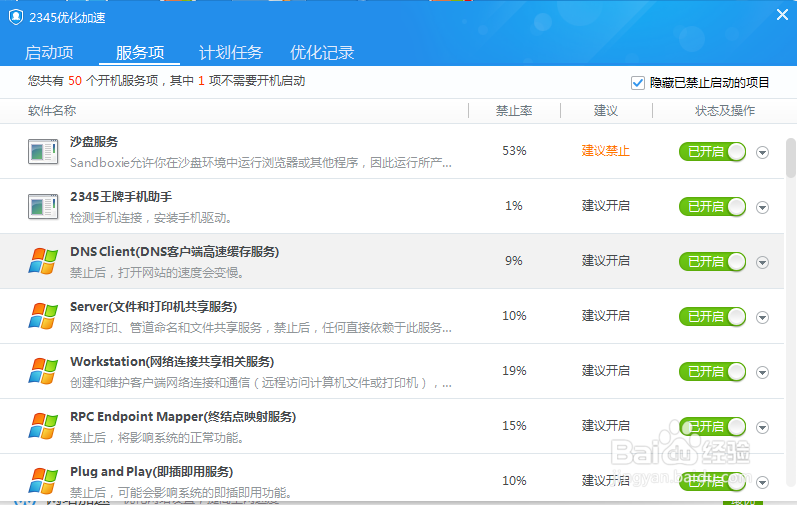Click 检测手机连接，安装手机驱动 description
The image size is (797, 505).
(151, 218)
